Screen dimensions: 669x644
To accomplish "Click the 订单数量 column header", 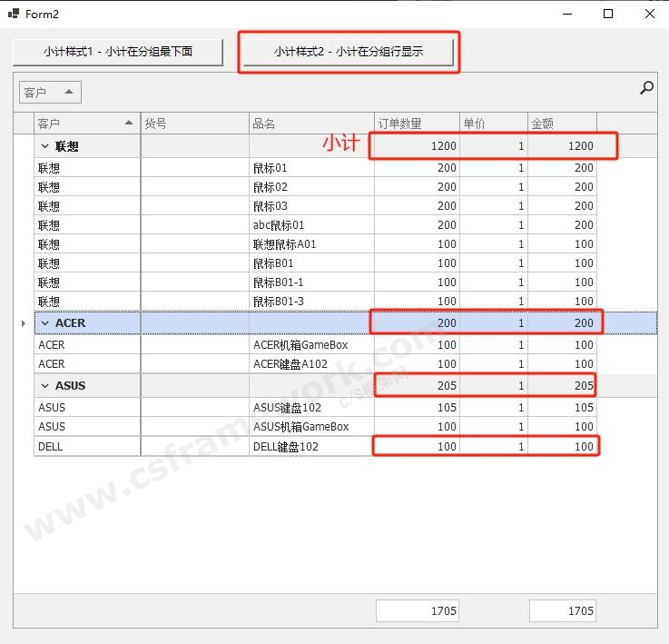I will (x=416, y=124).
